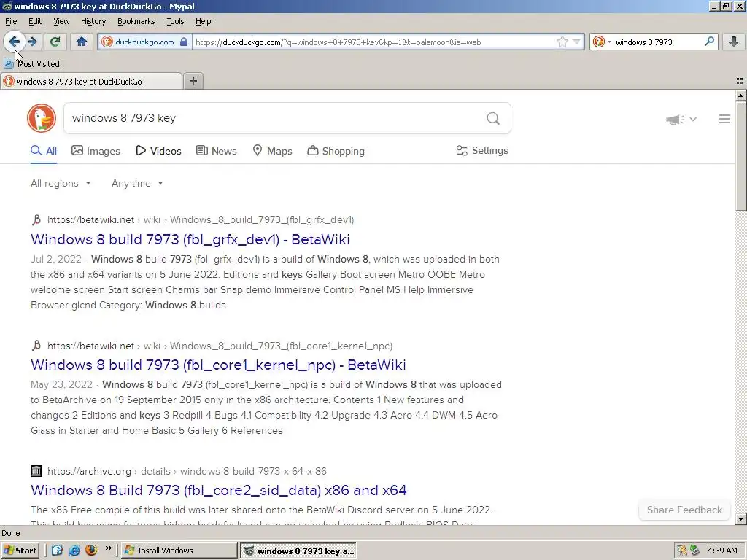Viewport: 747px width, 560px height.
Task: Open the View menu
Action: [x=61, y=21]
